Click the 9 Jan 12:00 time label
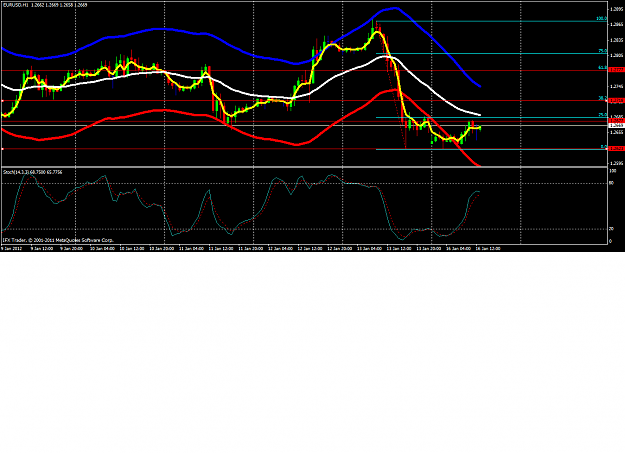This screenshot has height=453, width=625. pyautogui.click(x=42, y=248)
